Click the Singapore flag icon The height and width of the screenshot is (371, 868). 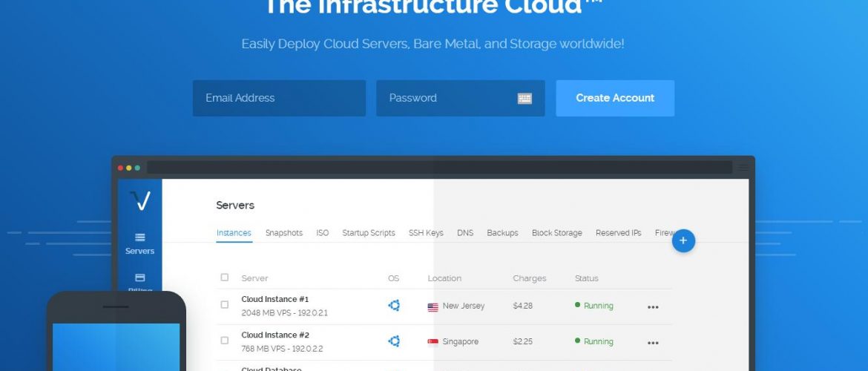coord(433,342)
